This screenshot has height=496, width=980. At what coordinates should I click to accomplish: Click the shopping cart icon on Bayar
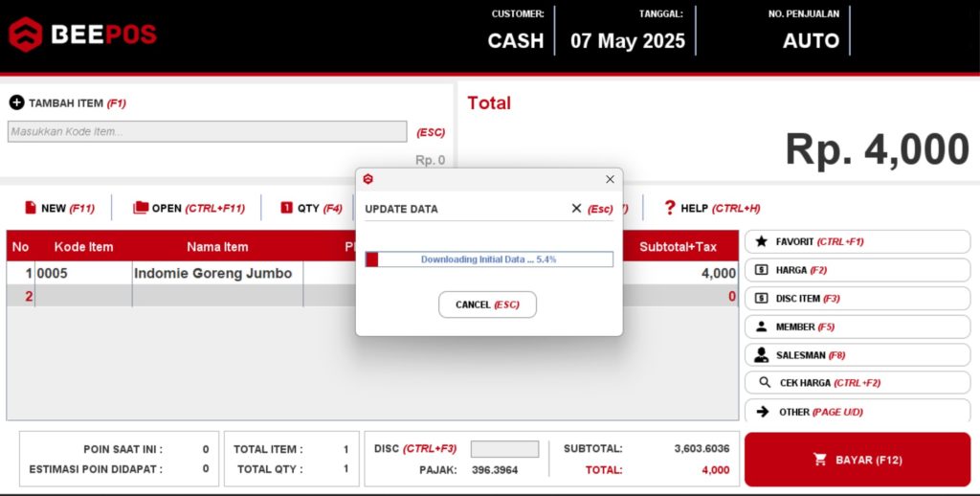tap(820, 460)
